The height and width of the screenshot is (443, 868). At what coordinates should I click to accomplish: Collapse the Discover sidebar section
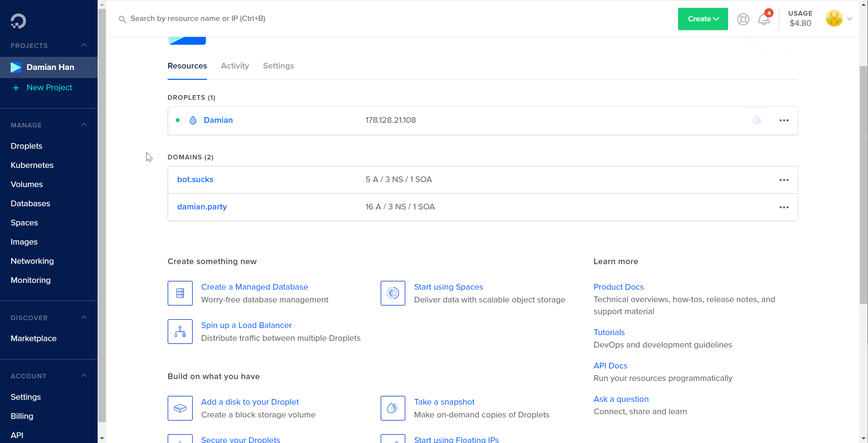point(84,317)
